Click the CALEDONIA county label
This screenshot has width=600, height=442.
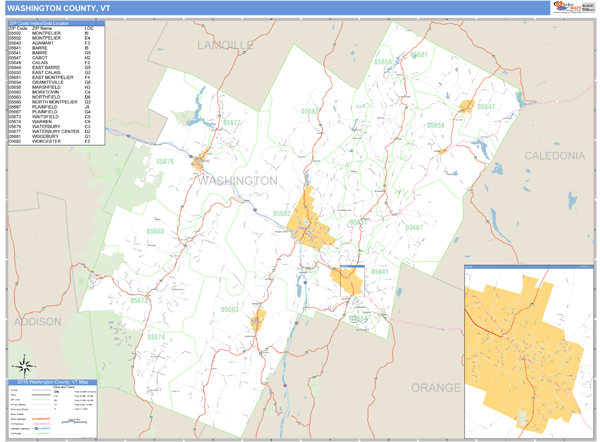[x=554, y=156]
